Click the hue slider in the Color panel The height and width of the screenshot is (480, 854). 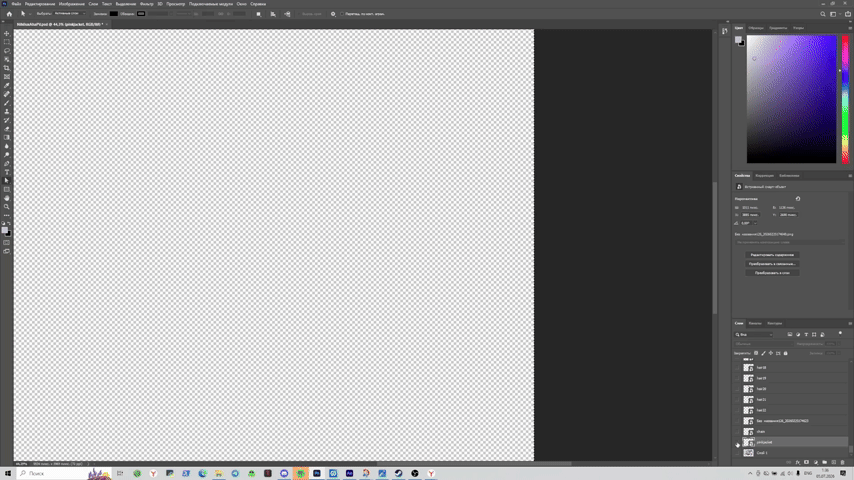coord(845,99)
